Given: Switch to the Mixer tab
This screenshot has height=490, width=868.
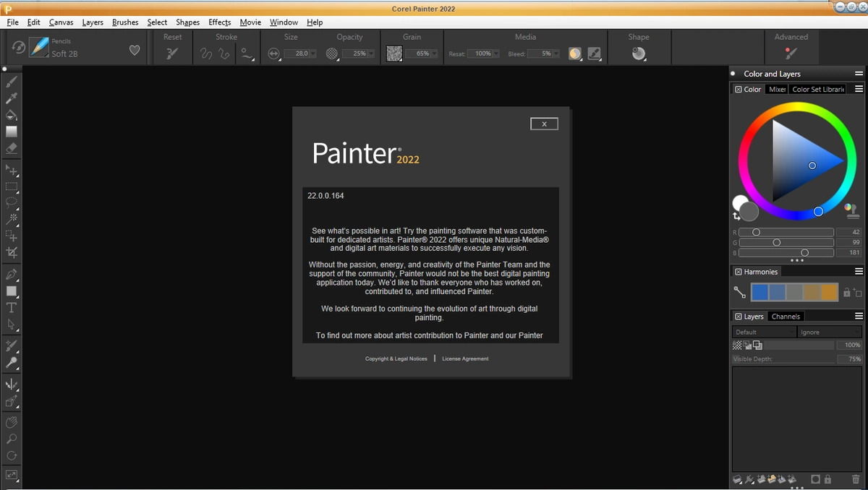Looking at the screenshot, I should coord(777,90).
